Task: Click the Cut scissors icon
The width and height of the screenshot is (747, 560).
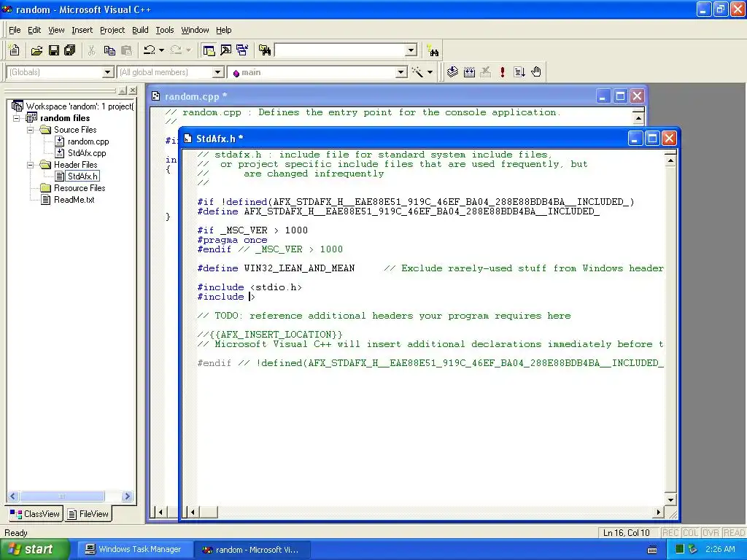Action: click(x=91, y=50)
